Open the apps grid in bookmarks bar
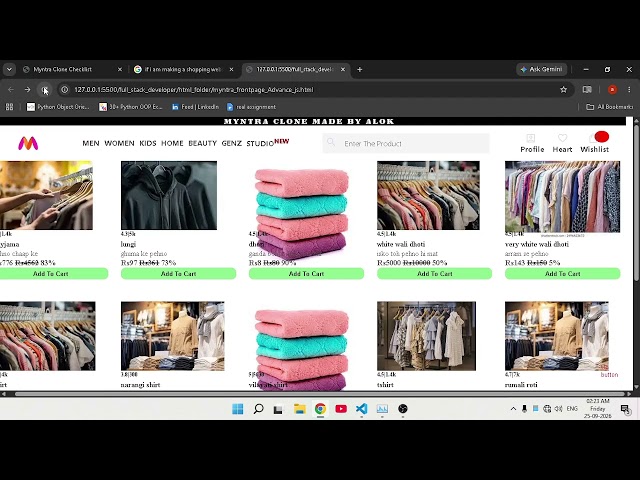This screenshot has width=640, height=480. tap(9, 107)
